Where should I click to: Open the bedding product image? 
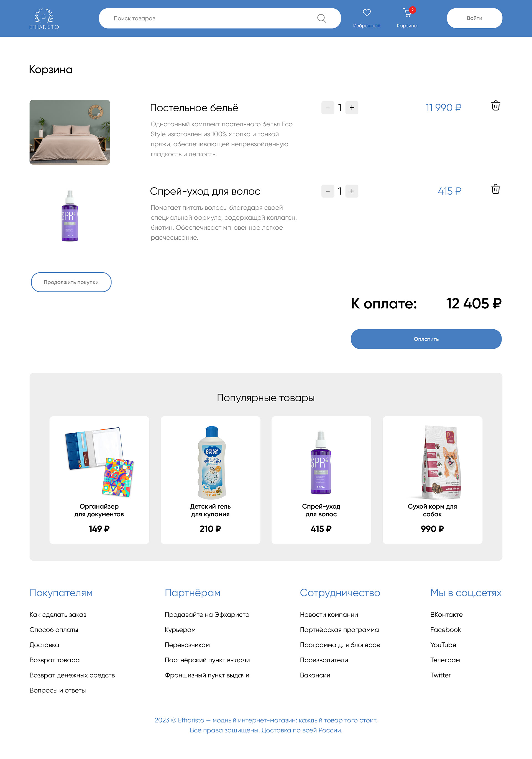coord(70,132)
